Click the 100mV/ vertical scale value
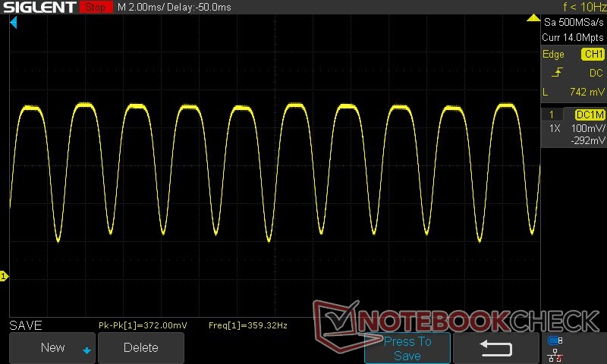Image resolution: width=607 pixels, height=364 pixels. click(x=588, y=128)
